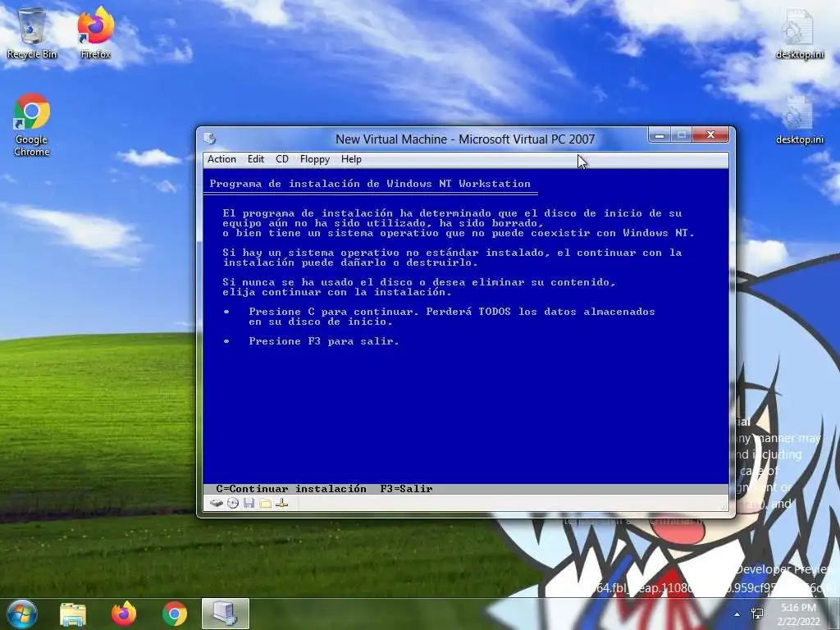Click the network adapter icon in status bar
Viewport: 840px width, 630px height.
282,503
